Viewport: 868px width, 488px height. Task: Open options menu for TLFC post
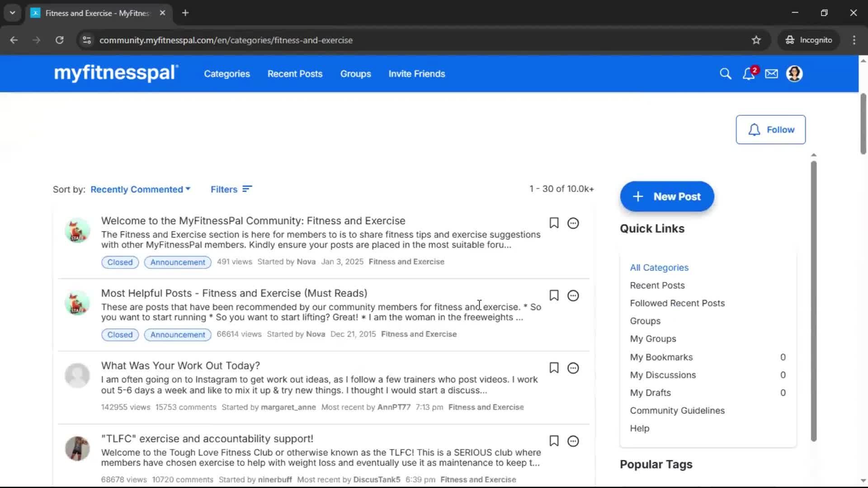(x=573, y=441)
